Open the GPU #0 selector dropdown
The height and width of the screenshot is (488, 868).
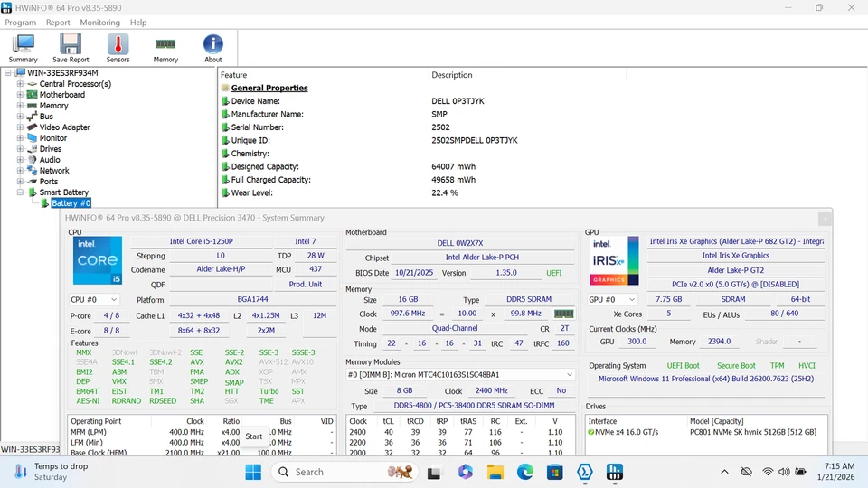point(612,299)
